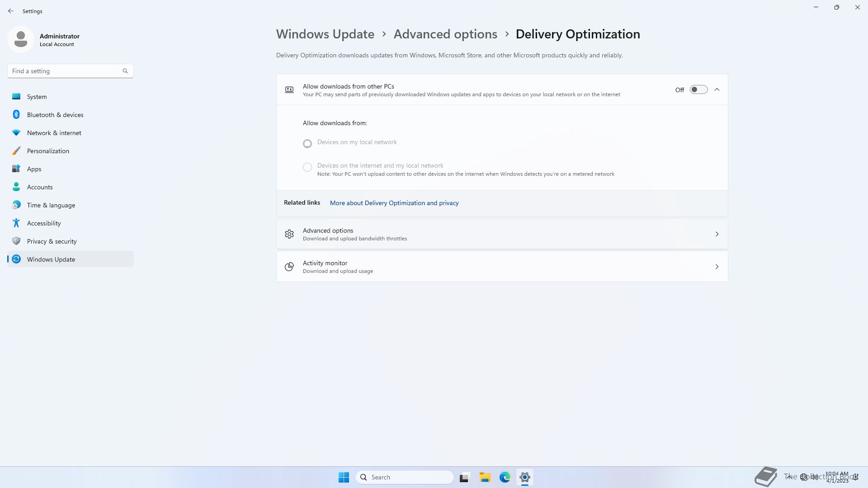The image size is (868, 488).
Task: Select Devices on the internet and local network
Action: [307, 167]
